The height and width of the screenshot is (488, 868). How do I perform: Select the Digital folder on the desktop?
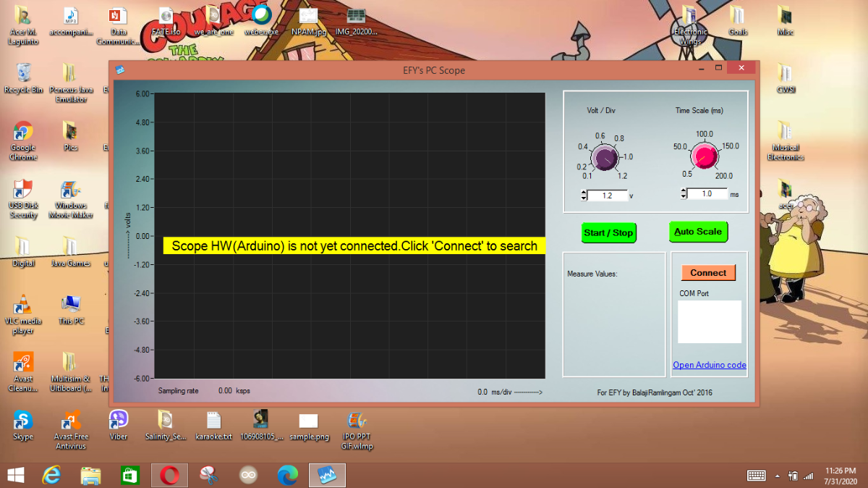point(23,252)
